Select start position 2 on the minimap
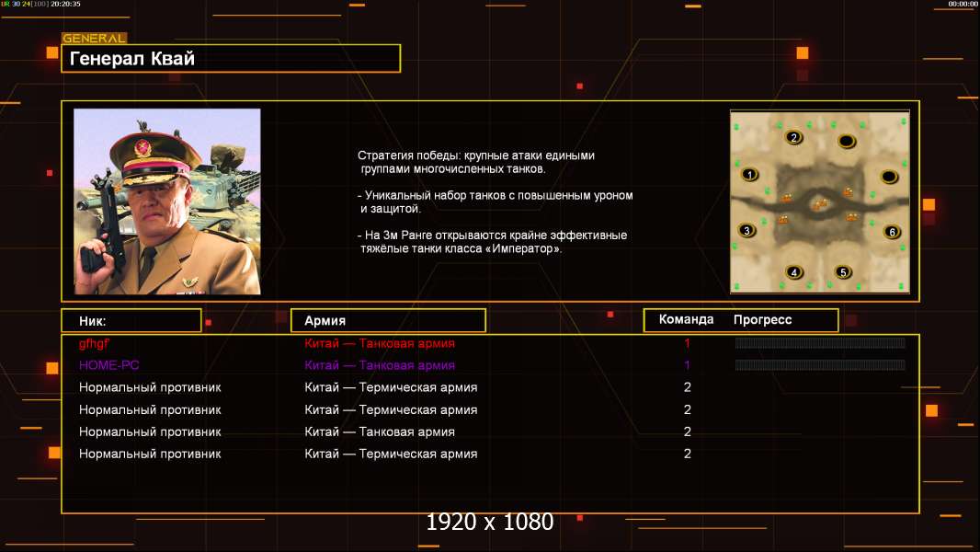 tap(793, 137)
